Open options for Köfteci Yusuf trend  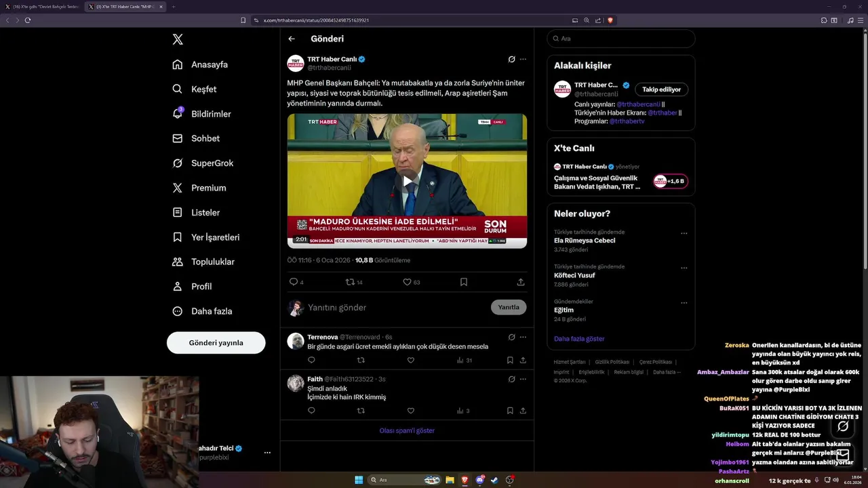[684, 268]
